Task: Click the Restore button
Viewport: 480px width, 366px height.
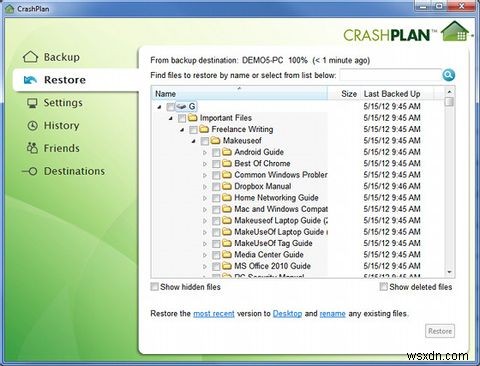Action: [440, 331]
